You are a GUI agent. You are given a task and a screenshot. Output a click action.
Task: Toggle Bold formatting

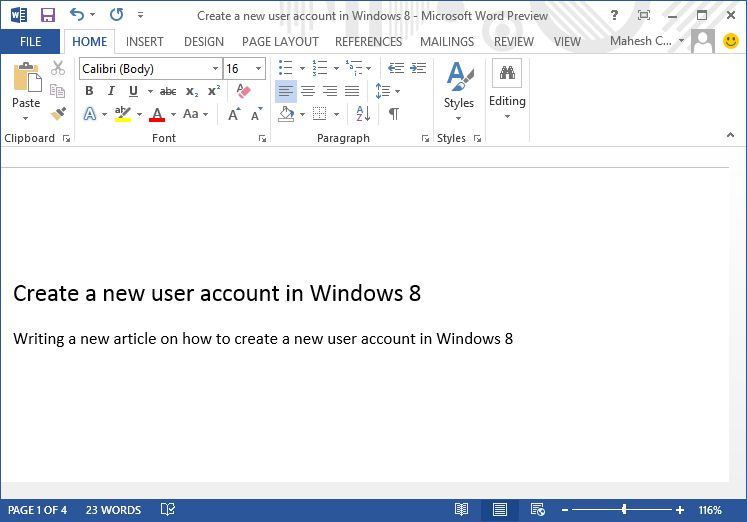(x=89, y=91)
